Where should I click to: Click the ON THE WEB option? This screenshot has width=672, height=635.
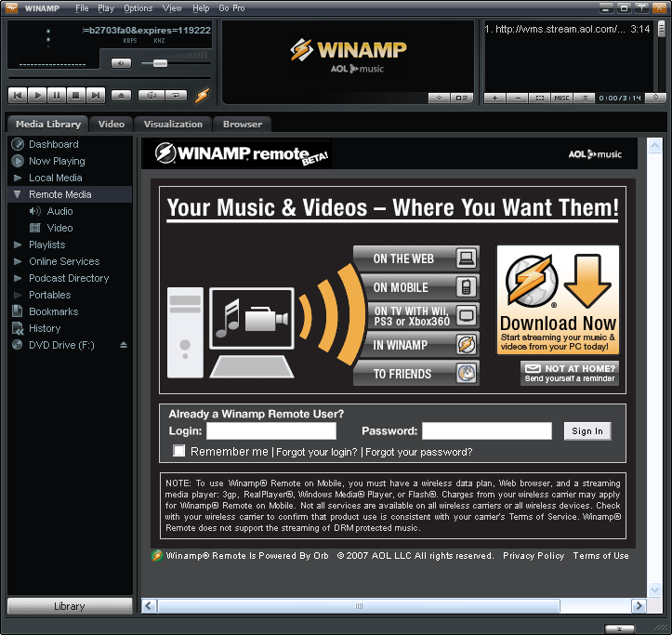tap(416, 258)
